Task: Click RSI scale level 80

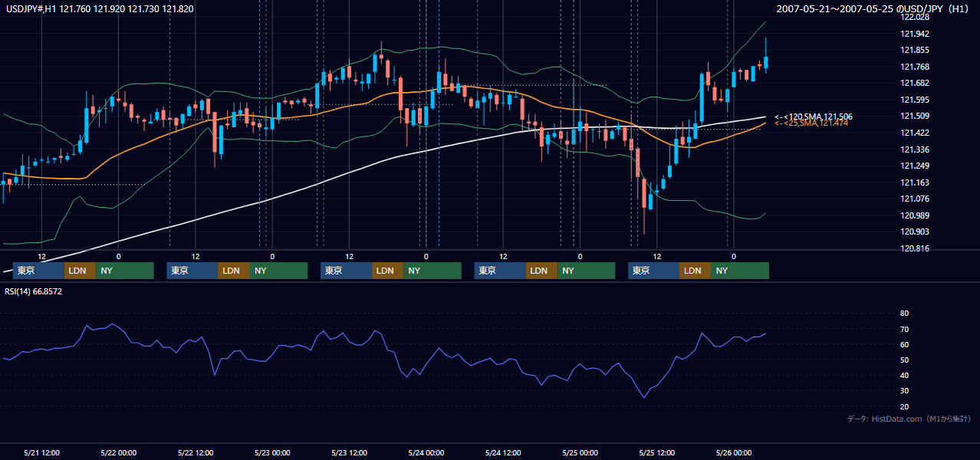Action: click(904, 314)
